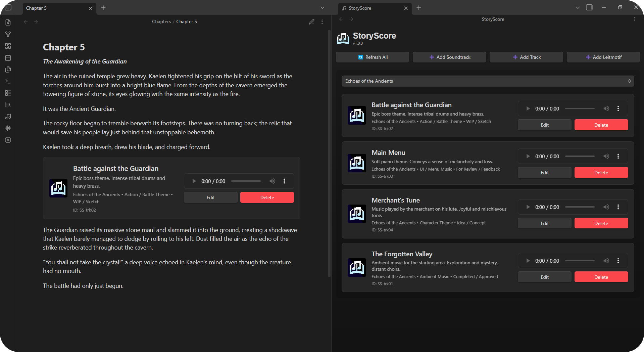Edit embedded Battle track in Chapter 5

(x=210, y=197)
